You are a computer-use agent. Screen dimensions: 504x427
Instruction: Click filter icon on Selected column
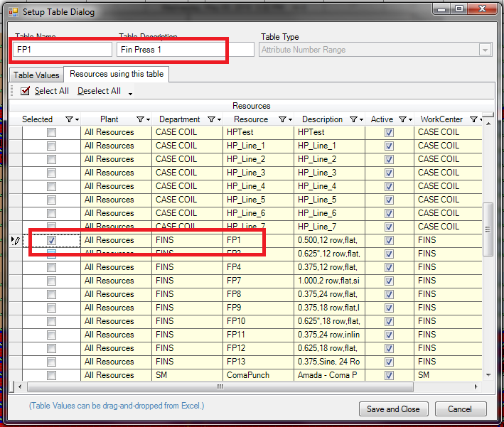coord(70,119)
